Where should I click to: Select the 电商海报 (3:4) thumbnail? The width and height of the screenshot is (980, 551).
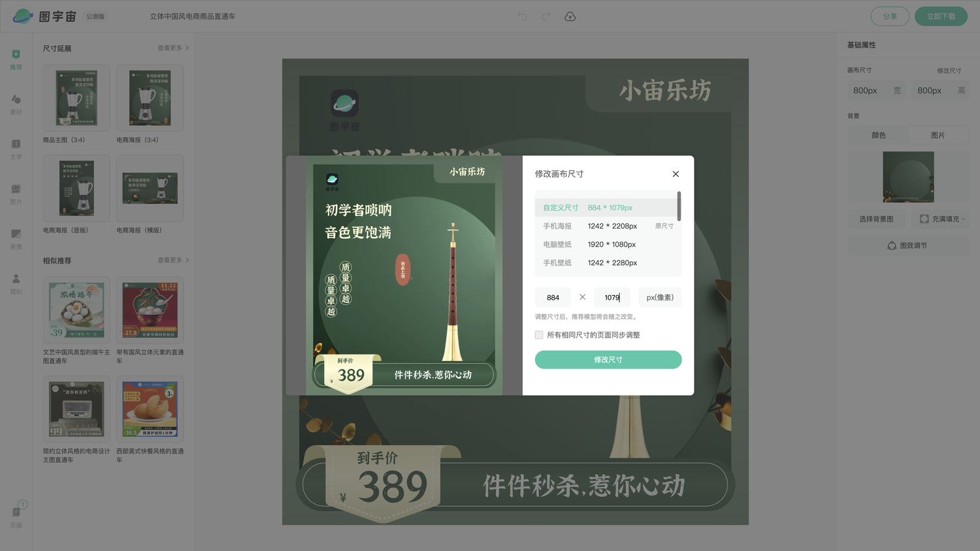(150, 98)
